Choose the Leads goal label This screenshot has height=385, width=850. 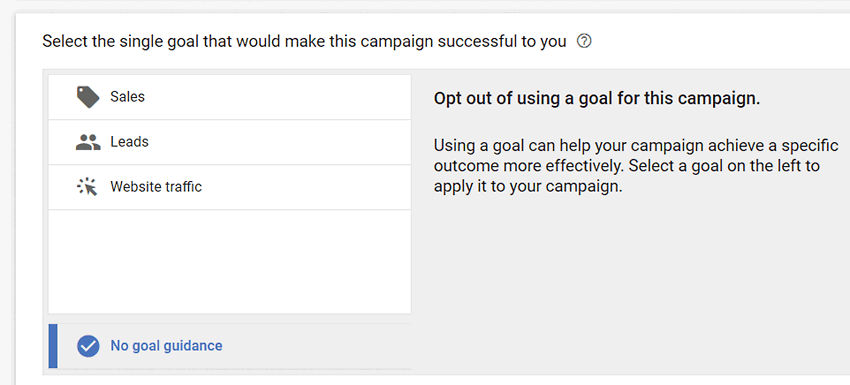(129, 142)
